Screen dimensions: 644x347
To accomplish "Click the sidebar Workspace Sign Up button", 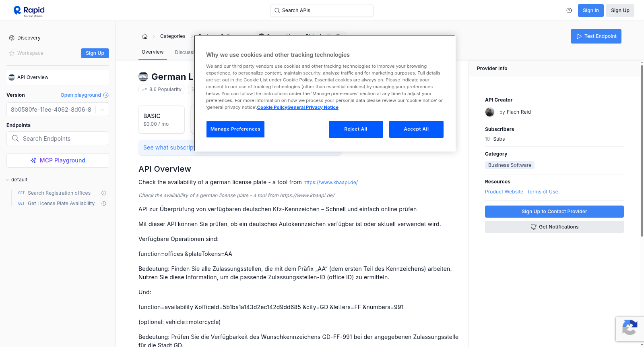I will tap(95, 53).
